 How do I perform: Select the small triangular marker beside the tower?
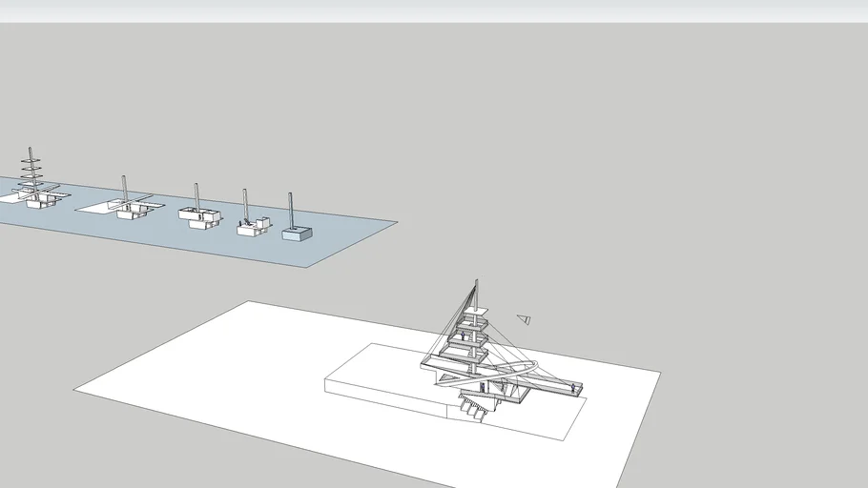click(x=524, y=319)
